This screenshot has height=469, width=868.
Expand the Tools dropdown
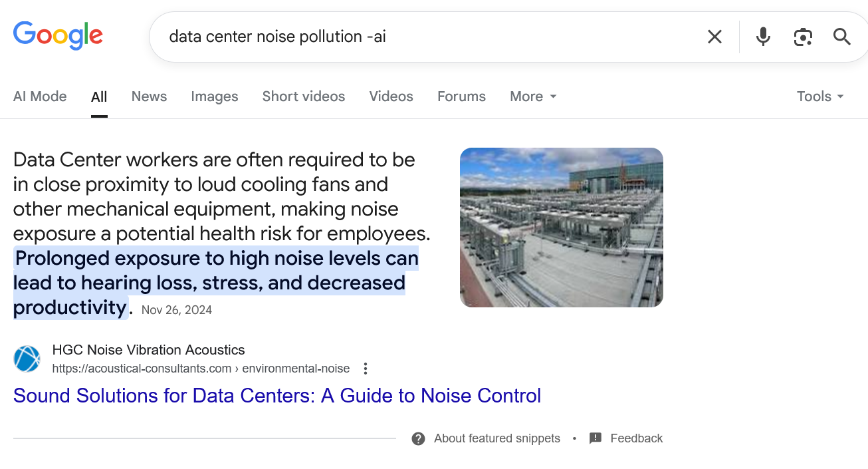point(820,96)
